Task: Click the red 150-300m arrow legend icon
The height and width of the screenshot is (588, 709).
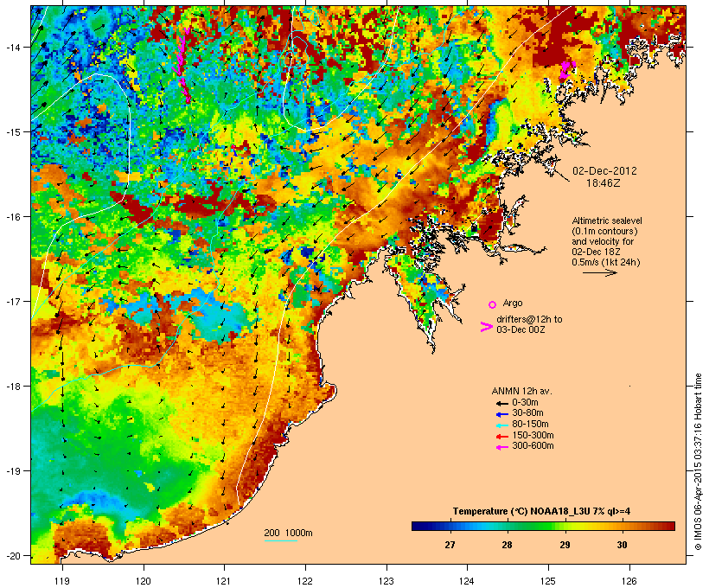Action: [x=502, y=437]
